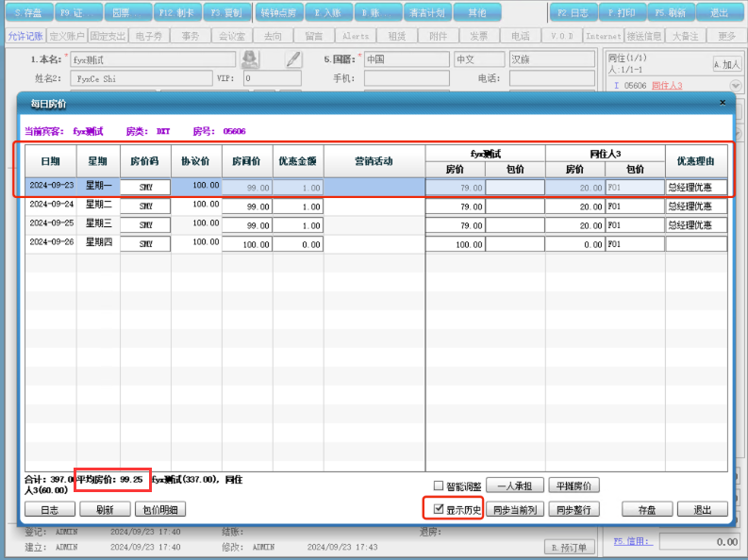The width and height of the screenshot is (748, 560).
Task: Click 优惠金额 cell for 2024-09-25 row
Action: coord(298,225)
